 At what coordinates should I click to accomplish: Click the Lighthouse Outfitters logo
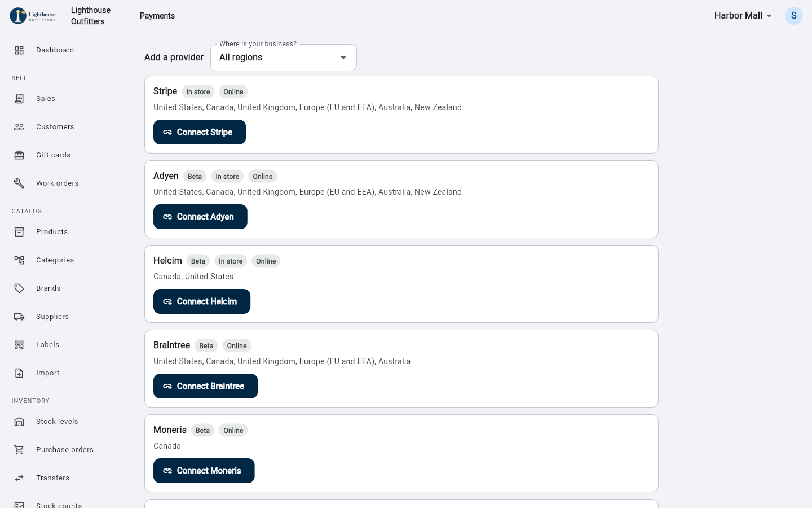[x=33, y=16]
